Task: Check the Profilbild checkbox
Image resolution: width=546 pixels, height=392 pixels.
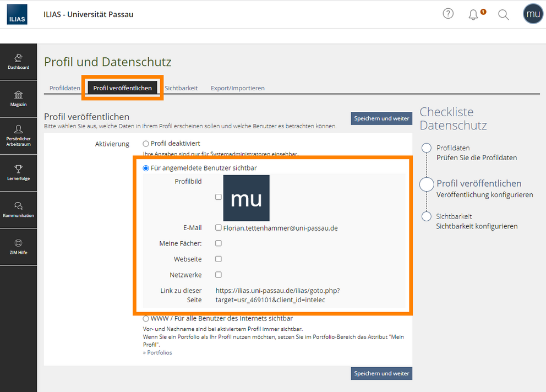Action: pos(219,197)
